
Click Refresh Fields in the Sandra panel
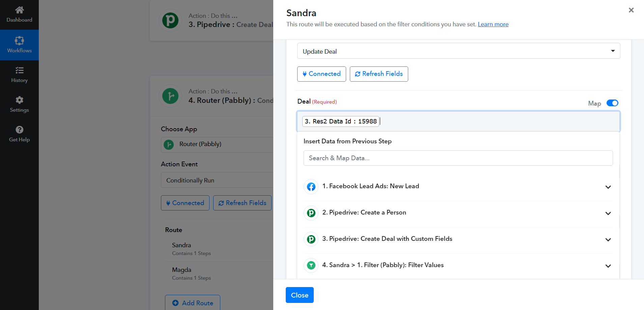click(379, 74)
